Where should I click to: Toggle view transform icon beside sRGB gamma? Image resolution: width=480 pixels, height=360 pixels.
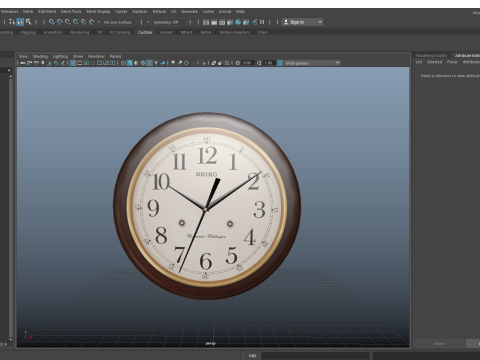(280, 63)
